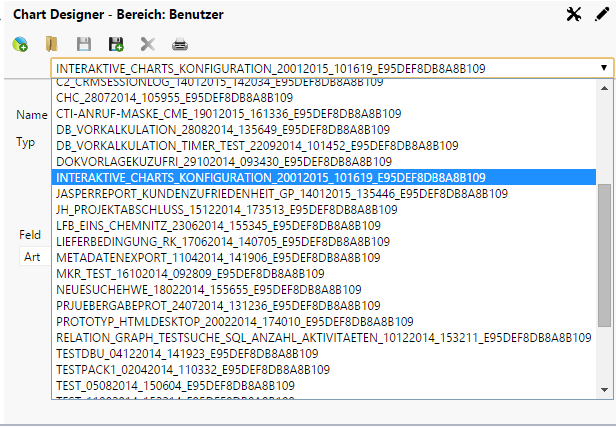Image resolution: width=616 pixels, height=428 pixels.
Task: Click the dropdown list scrollbar down arrow
Action: click(604, 389)
